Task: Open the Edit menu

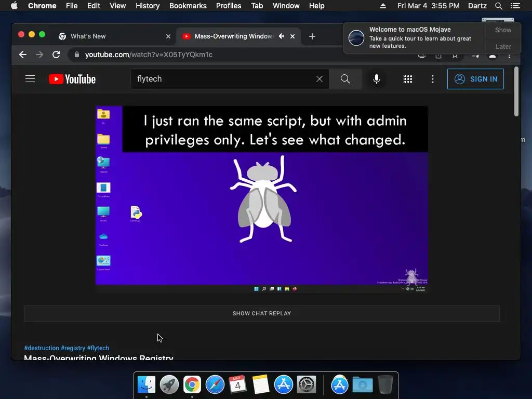Action: tap(94, 6)
